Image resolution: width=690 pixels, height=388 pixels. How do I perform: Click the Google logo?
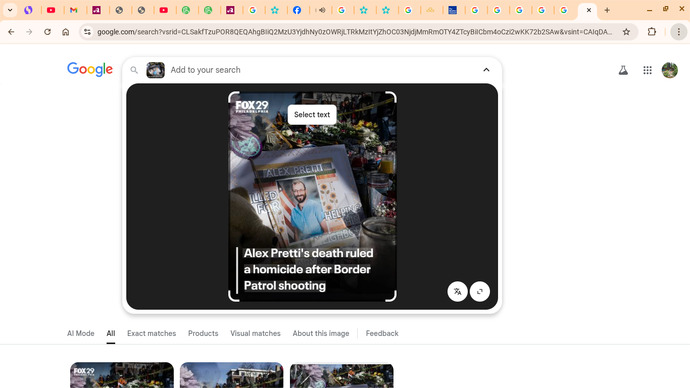pyautogui.click(x=90, y=70)
